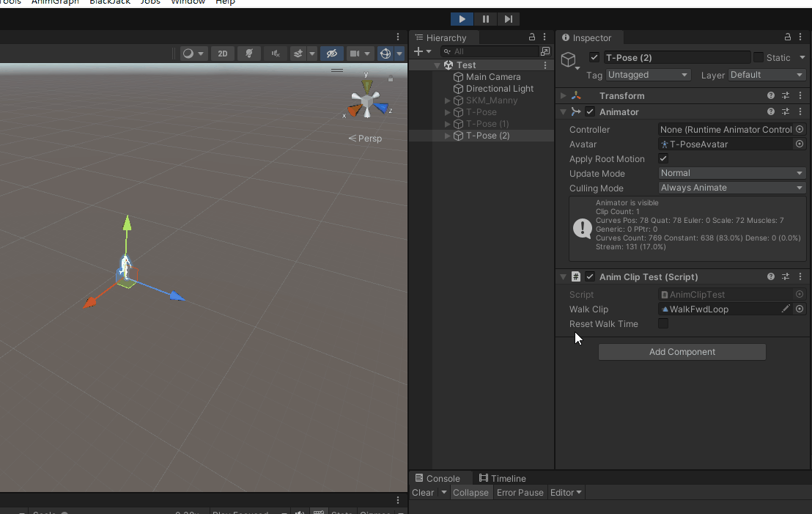Viewport: 812px width, 514px height.
Task: Toggle 2D view mode in Scene view
Action: (x=222, y=53)
